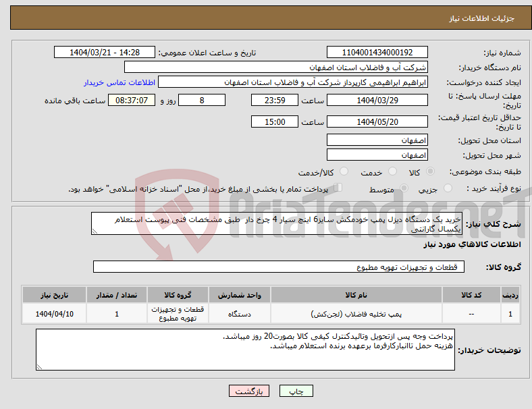Click the گروه کالا column header
The height and width of the screenshot is (409, 532).
point(178,295)
